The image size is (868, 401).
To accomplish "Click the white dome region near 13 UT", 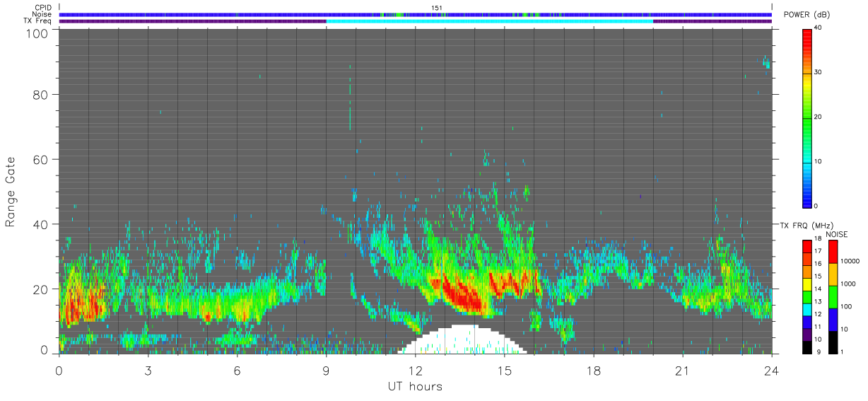I will pos(462,340).
